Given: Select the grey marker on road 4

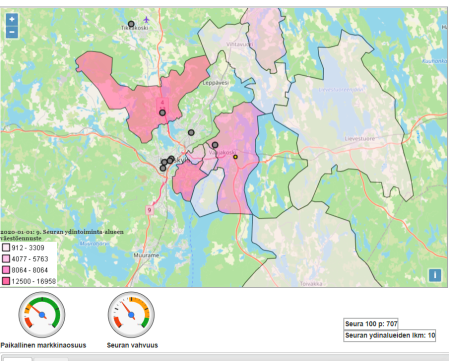Looking at the screenshot, I should click(162, 113).
